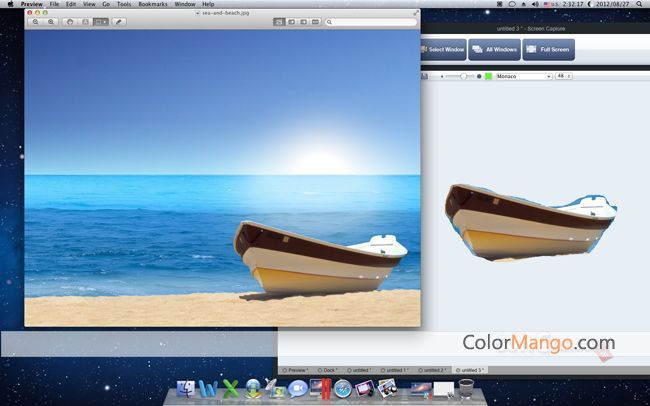This screenshot has width=650, height=406.
Task: Switch to the 'Dock' tab in Screen Capture
Action: tap(327, 370)
